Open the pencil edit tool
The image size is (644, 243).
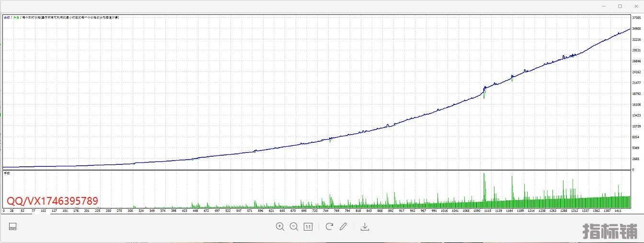click(x=343, y=227)
